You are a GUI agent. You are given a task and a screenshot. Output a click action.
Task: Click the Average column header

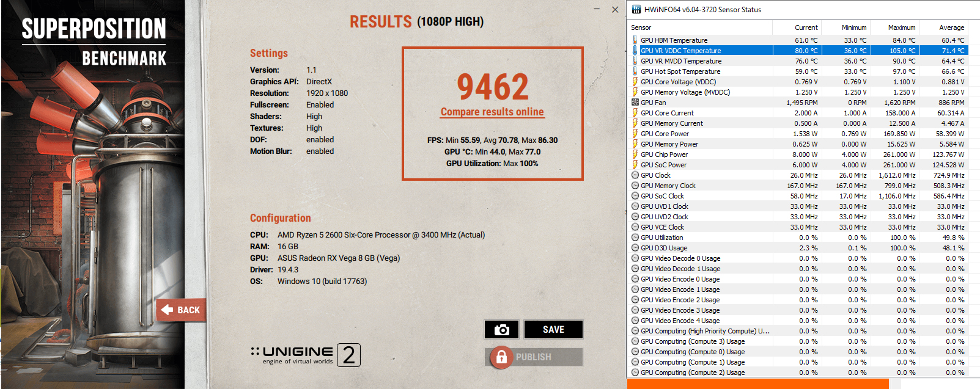click(943, 27)
